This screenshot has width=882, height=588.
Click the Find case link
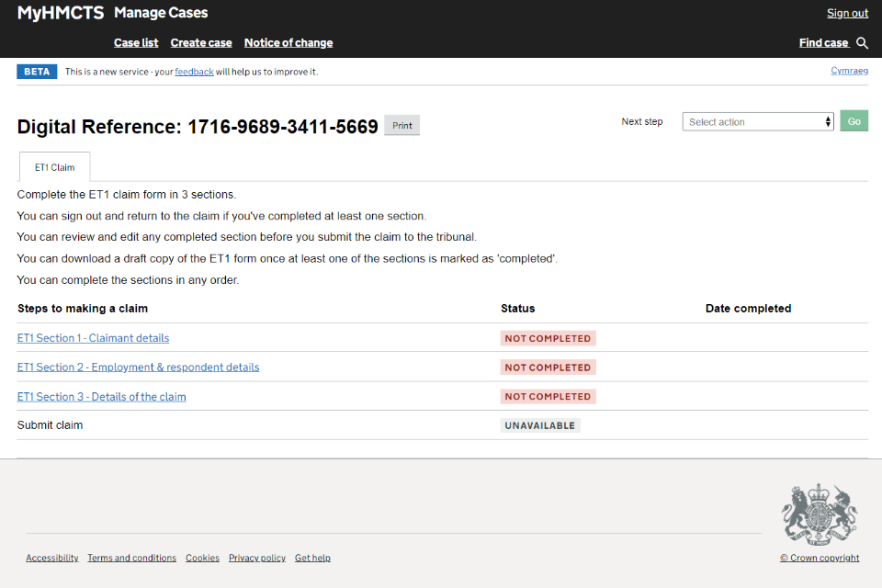pos(823,43)
